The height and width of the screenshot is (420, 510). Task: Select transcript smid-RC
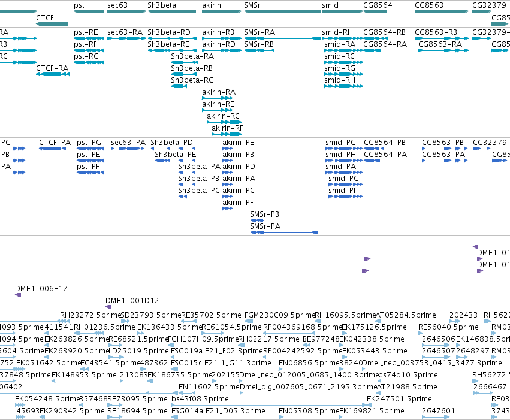click(x=340, y=56)
